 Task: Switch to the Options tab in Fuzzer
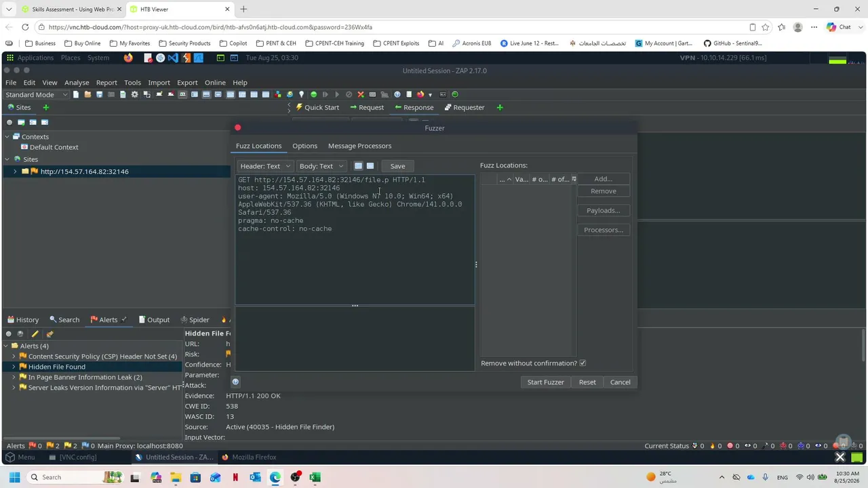[304, 146]
